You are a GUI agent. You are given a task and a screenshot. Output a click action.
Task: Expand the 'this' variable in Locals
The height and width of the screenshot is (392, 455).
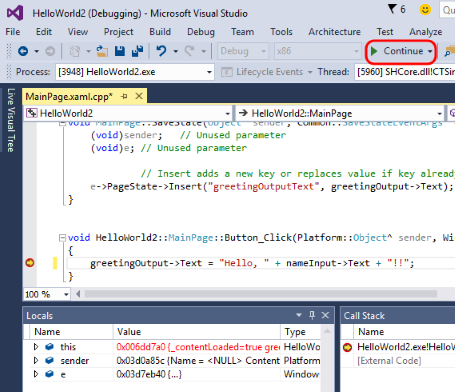36,347
